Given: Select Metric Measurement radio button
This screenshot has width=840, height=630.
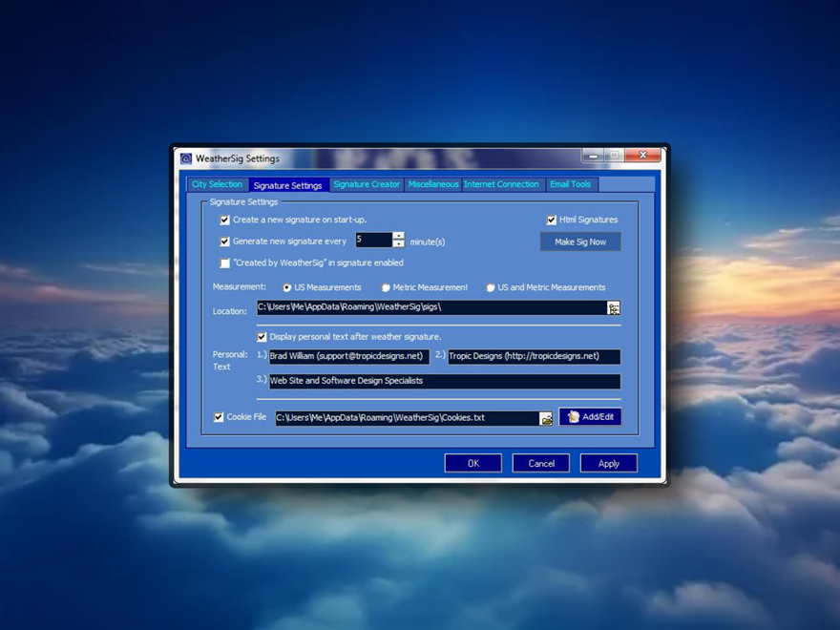Looking at the screenshot, I should point(386,287).
